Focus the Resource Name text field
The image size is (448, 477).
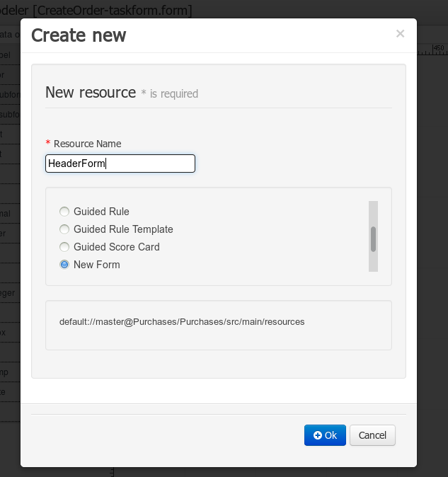click(120, 163)
